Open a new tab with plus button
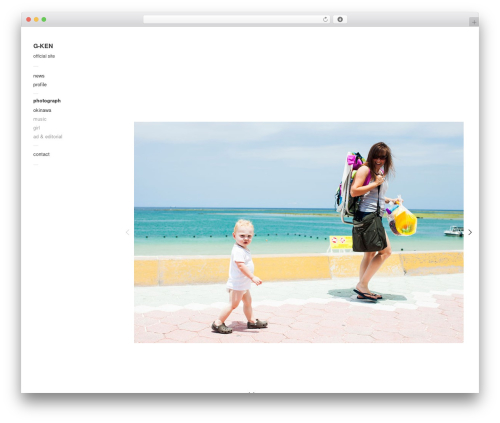500x423 pixels. (x=474, y=22)
